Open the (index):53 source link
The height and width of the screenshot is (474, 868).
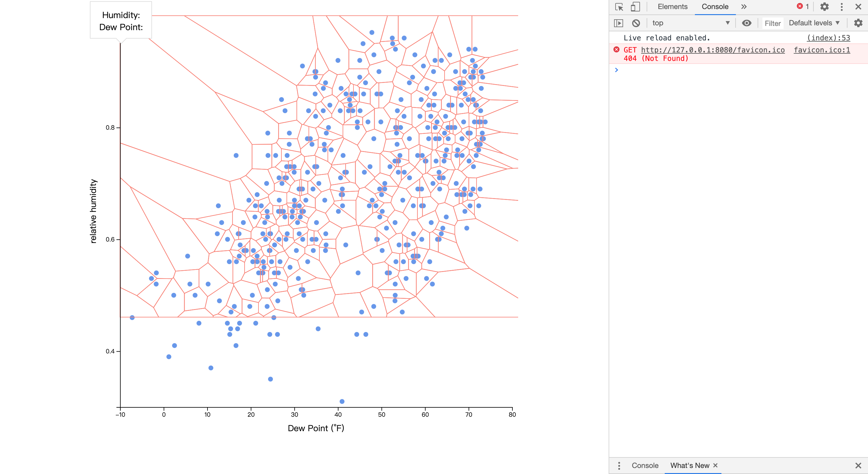(828, 38)
